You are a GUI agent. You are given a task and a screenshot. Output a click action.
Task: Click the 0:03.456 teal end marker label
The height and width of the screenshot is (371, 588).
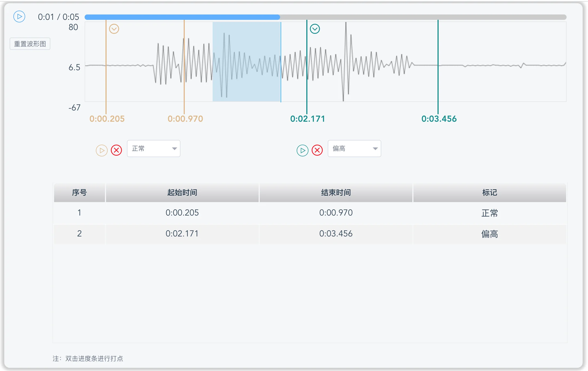coord(439,119)
